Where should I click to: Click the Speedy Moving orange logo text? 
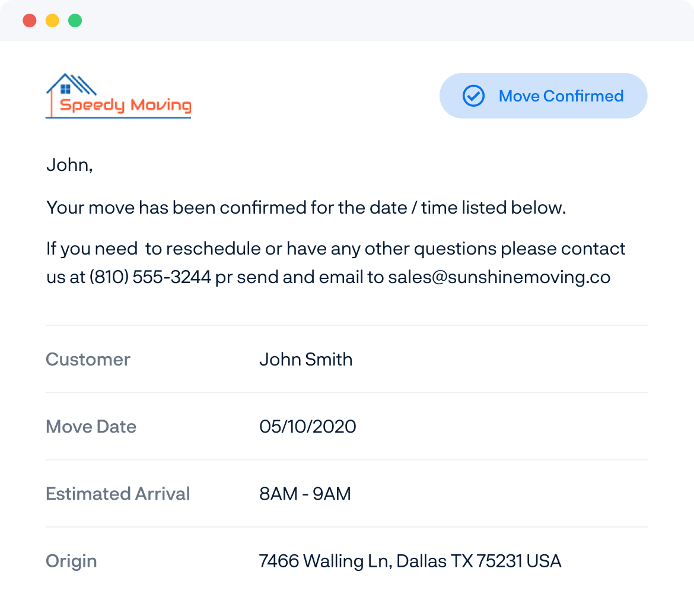(x=126, y=106)
